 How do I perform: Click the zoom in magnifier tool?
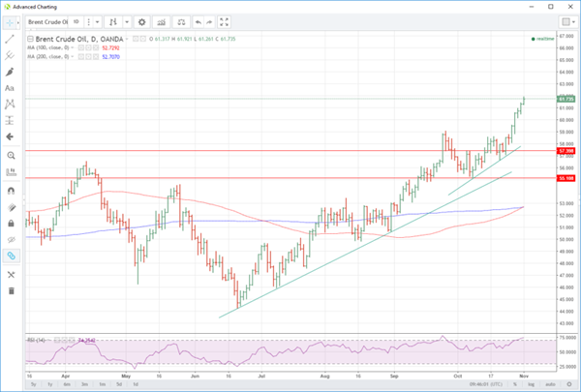pyautogui.click(x=10, y=155)
